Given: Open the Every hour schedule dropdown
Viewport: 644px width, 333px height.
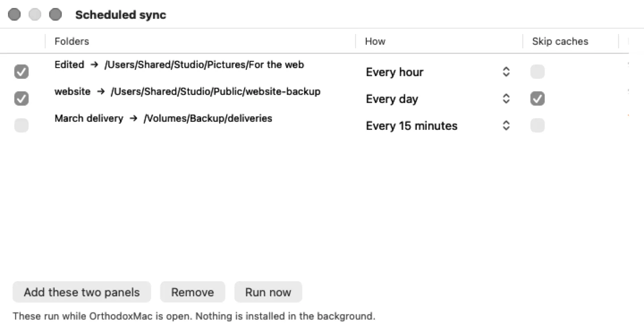Looking at the screenshot, I should pos(438,72).
